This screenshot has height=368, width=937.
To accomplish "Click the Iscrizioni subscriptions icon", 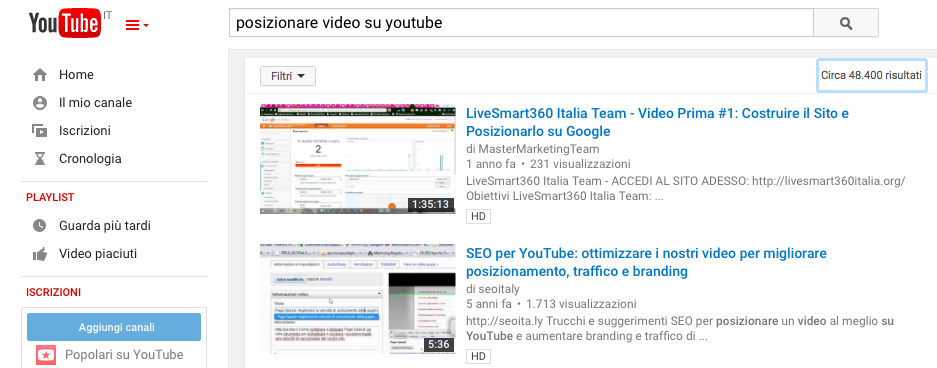I will click(40, 131).
